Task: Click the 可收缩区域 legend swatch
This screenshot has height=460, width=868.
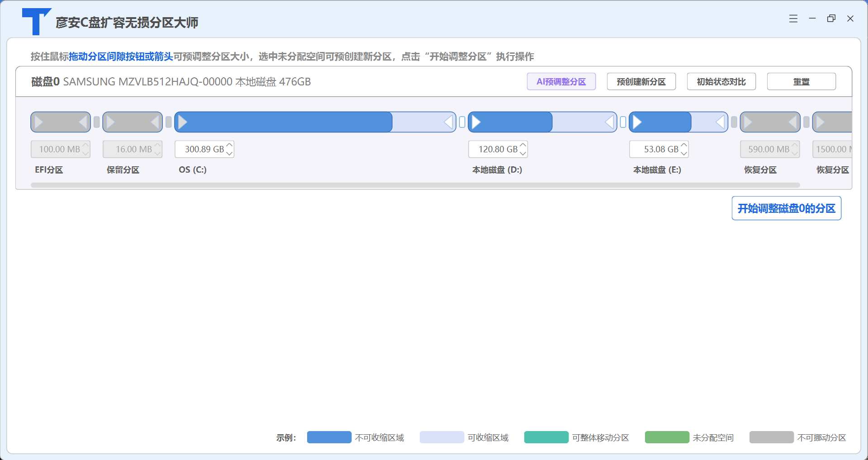Action: [x=442, y=437]
